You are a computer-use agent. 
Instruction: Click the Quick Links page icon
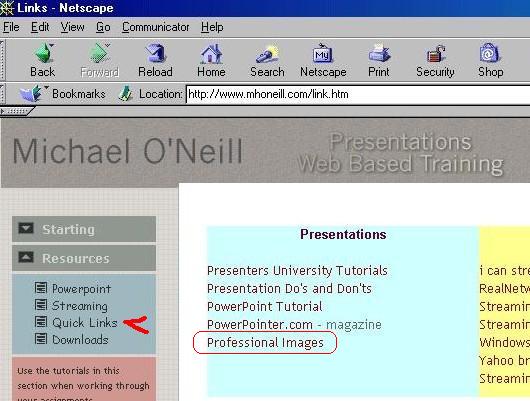click(x=41, y=322)
